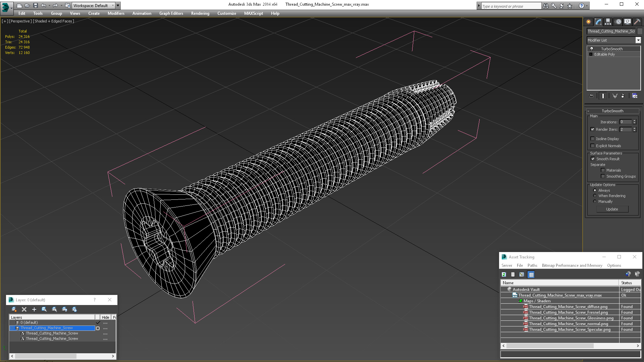Open Quick Access Toolbar customize arrow
644x362 pixels.
pyautogui.click(x=118, y=5)
